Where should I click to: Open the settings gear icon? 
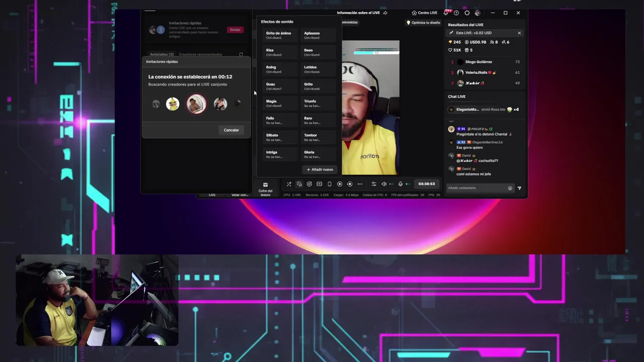pyautogui.click(x=467, y=13)
